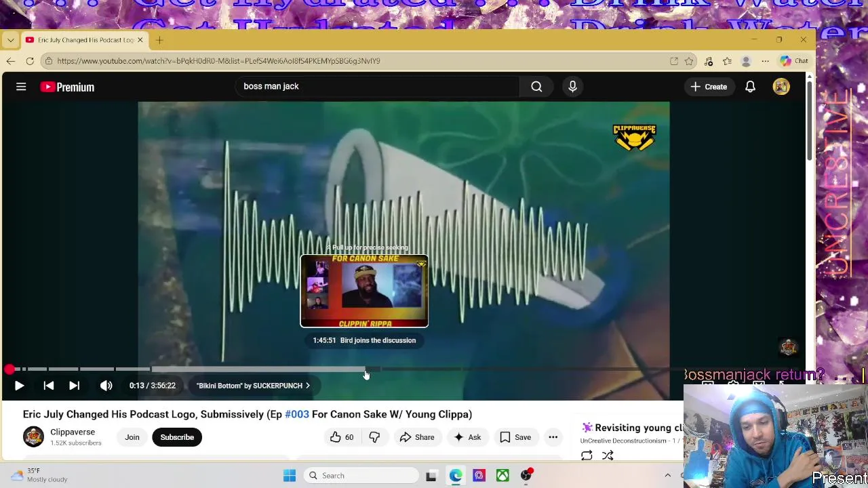Open the taskbar app with red notification dot
868x488 pixels.
526,476
